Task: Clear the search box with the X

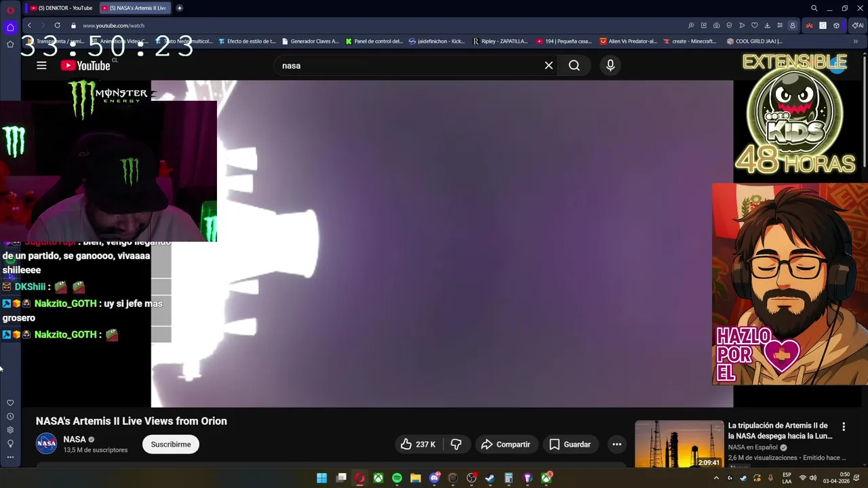Action: (x=549, y=66)
